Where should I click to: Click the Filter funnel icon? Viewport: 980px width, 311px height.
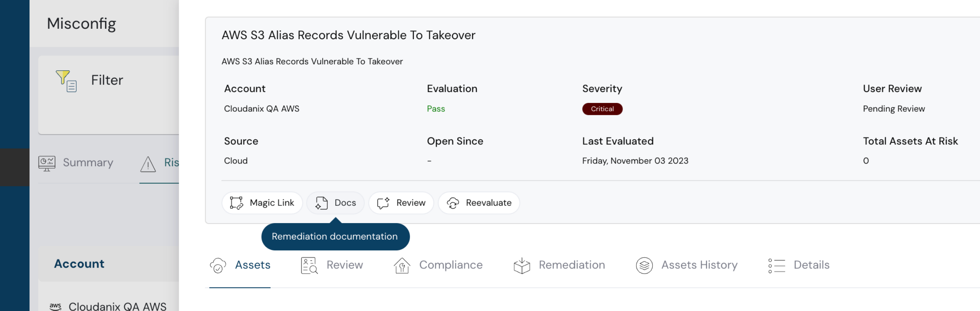pos(66,81)
